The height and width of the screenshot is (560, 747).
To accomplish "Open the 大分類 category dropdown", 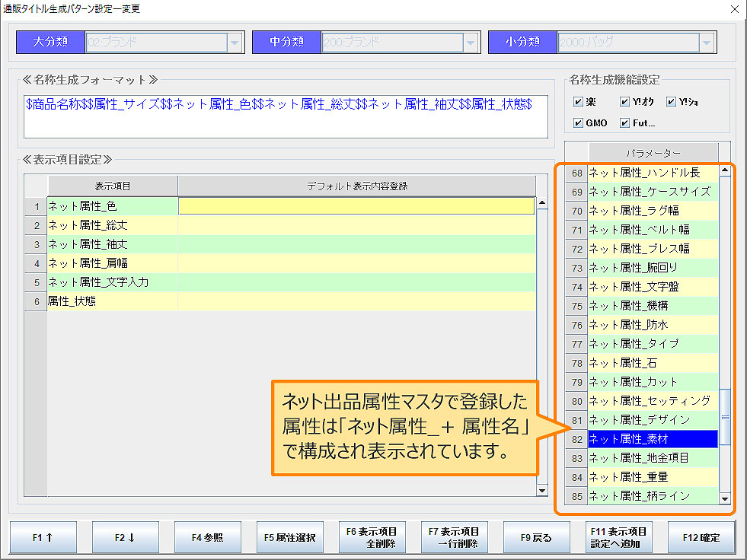I will click(233, 42).
